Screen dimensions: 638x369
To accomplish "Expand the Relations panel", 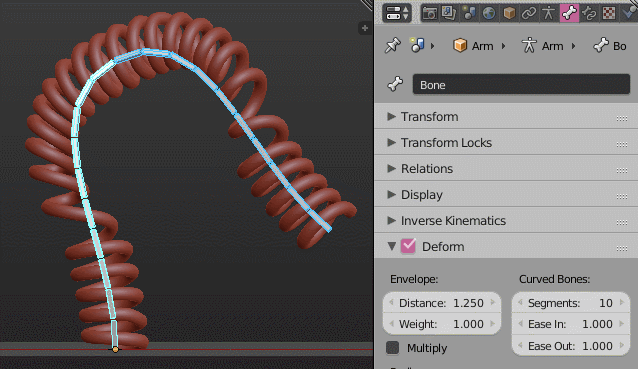I will 391,168.
